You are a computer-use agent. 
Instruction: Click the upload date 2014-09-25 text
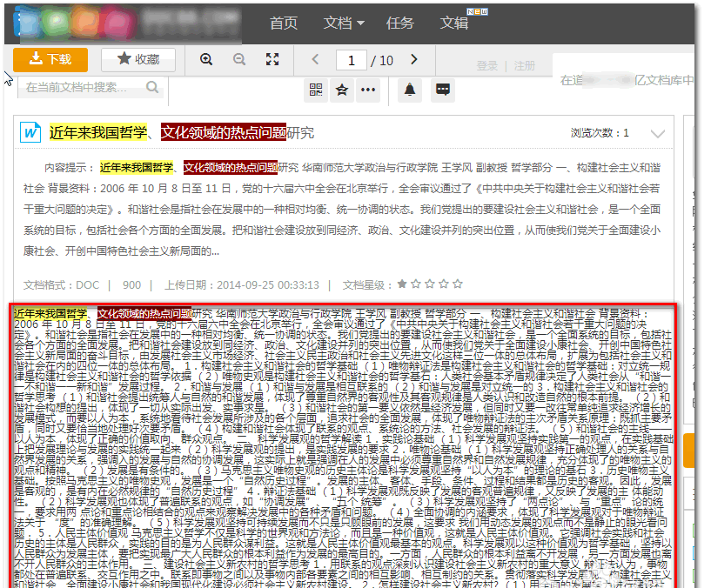point(268,284)
